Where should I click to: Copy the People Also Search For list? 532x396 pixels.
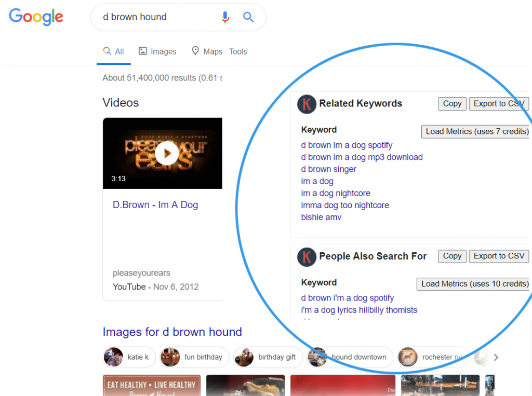(x=453, y=256)
